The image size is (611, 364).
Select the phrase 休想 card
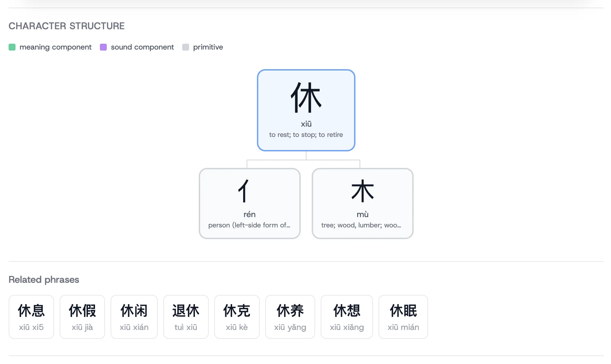346,317
